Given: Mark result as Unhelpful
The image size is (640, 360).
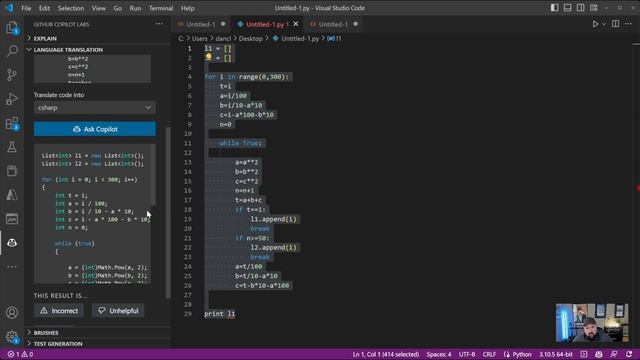Looking at the screenshot, I should point(118,311).
